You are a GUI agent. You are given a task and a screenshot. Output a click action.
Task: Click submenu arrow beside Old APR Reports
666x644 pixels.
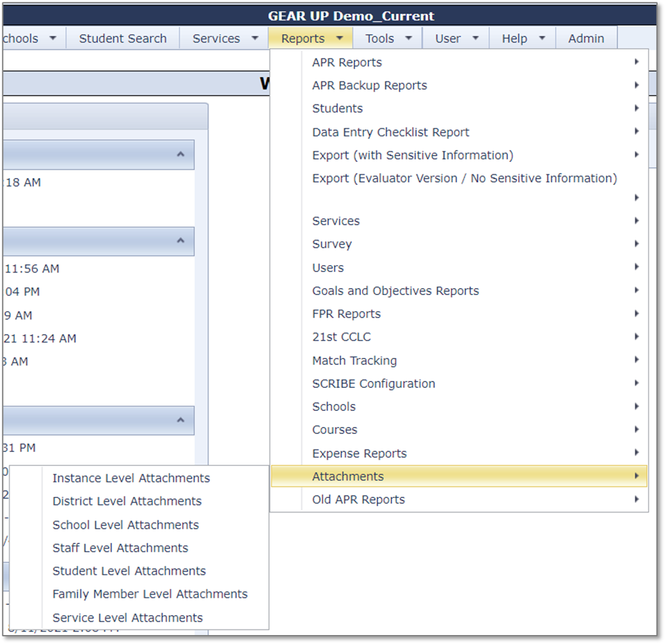pyautogui.click(x=637, y=499)
